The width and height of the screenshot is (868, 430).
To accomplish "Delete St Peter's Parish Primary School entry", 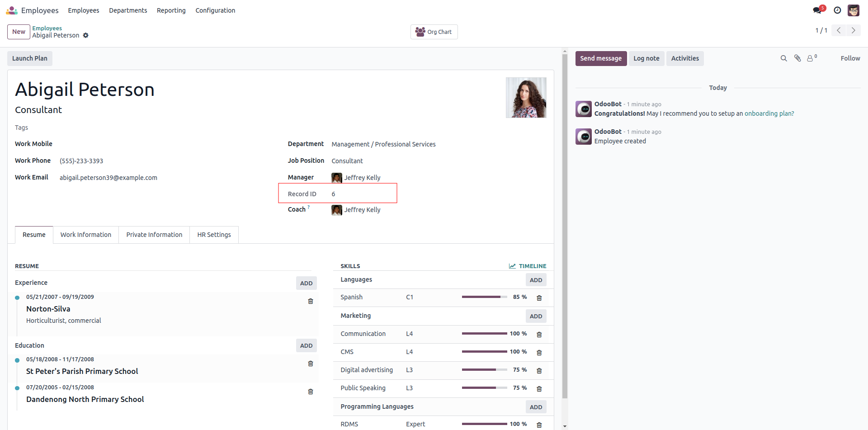I will [x=311, y=364].
